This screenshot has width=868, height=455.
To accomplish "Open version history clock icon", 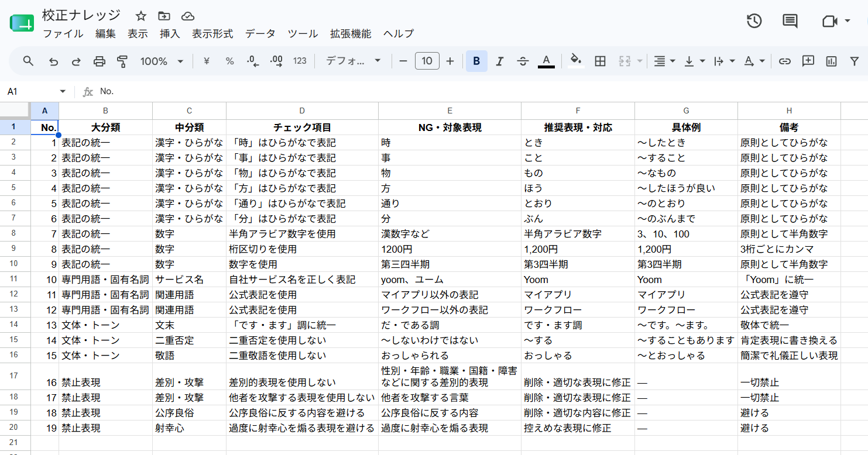I will 754,21.
